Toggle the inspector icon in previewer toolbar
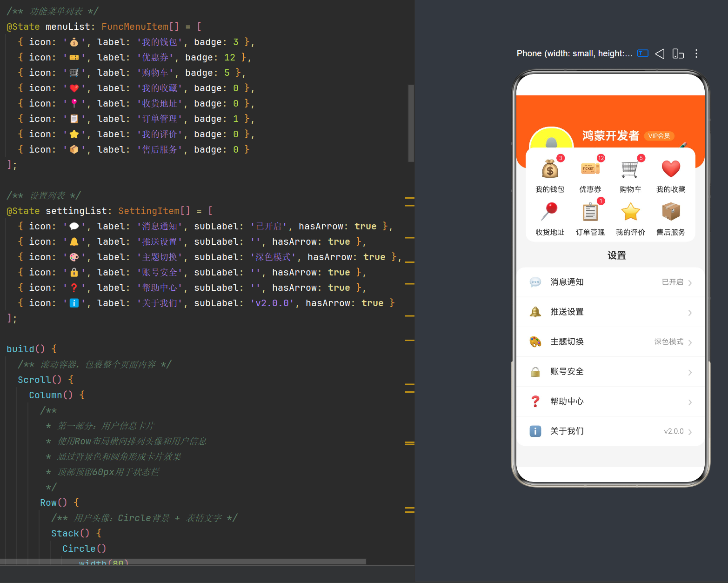The width and height of the screenshot is (728, 583). tap(642, 53)
